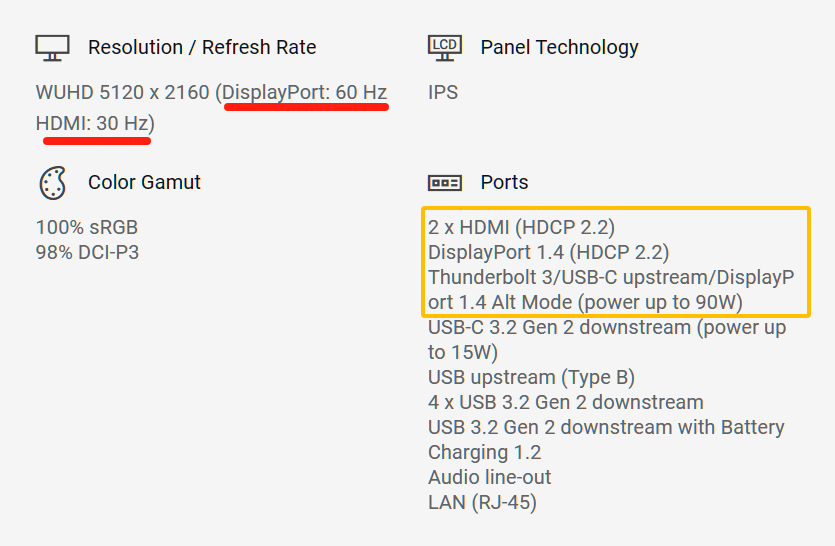The height and width of the screenshot is (546, 835).
Task: Click the underlined DisplayPort: 60 Hz text
Action: coord(305,93)
